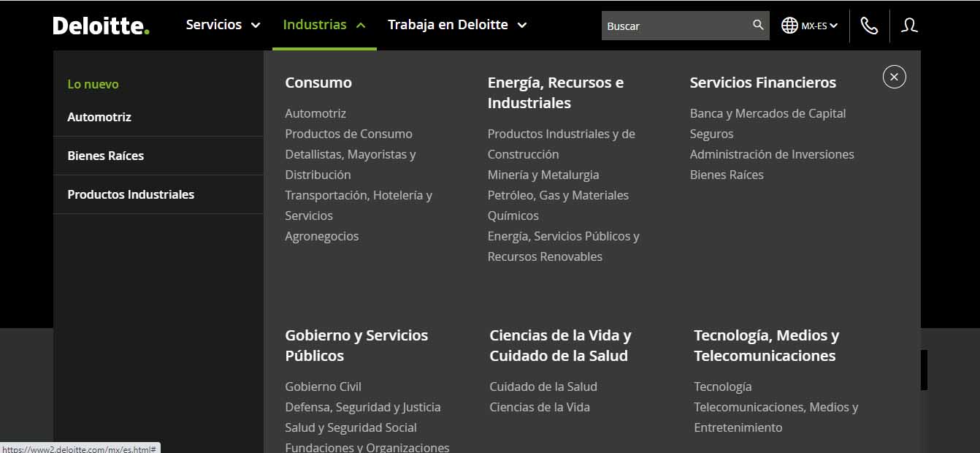The image size is (980, 453).
Task: Open the MX-ES region dropdown
Action: (819, 26)
